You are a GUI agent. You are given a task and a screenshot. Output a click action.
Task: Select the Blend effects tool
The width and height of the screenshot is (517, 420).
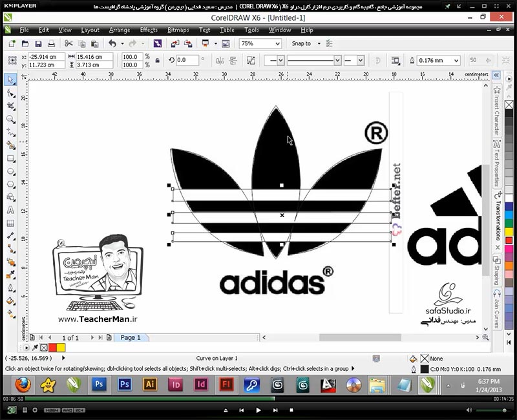11,262
